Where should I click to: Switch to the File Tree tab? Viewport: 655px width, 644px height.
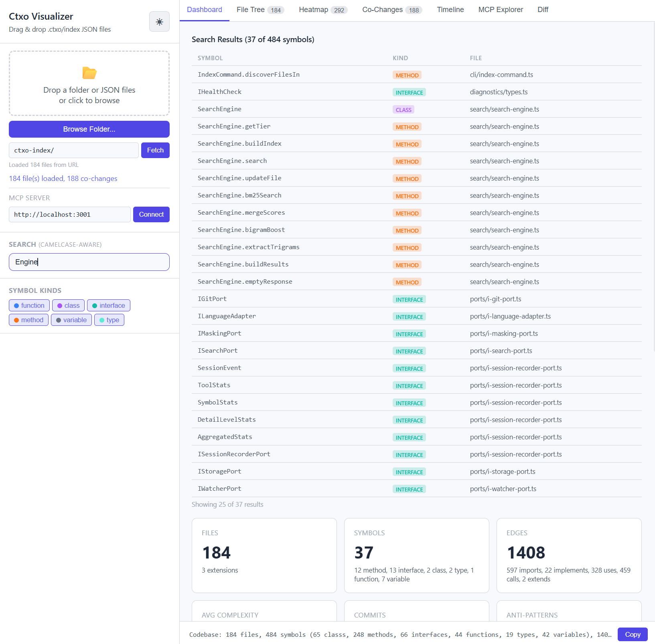260,10
